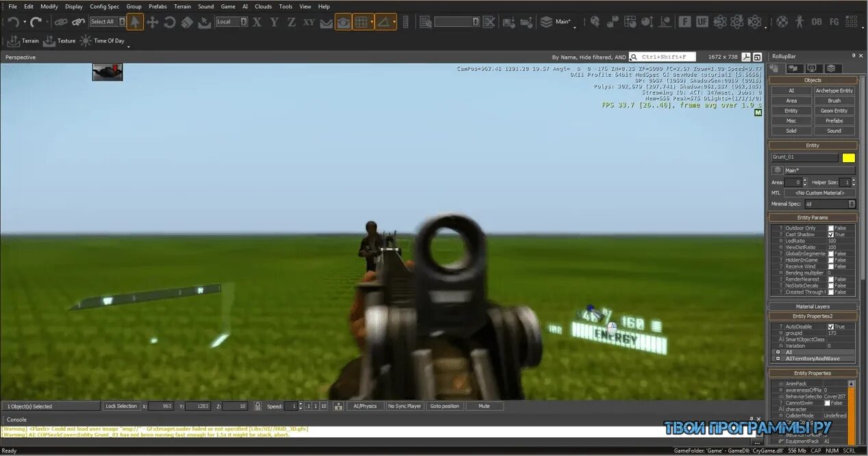Toggle angle snap icon
Screen dimensions: 868x456
[x=384, y=22]
